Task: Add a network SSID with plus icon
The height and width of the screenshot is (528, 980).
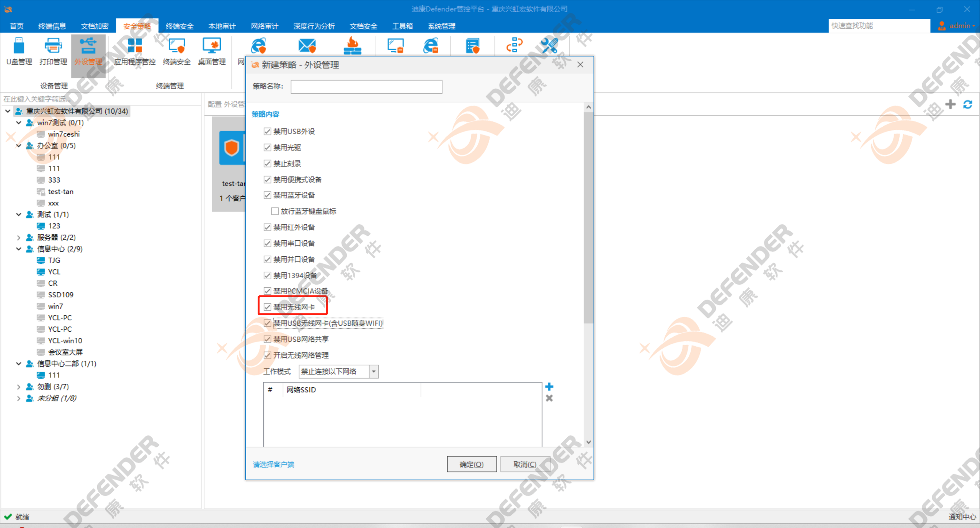Action: coord(549,386)
